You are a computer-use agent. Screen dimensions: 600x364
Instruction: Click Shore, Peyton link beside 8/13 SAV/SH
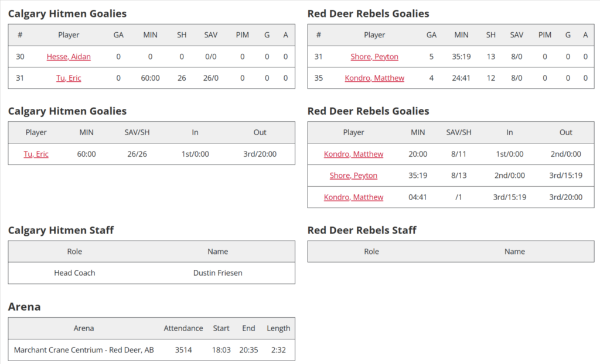click(x=353, y=176)
